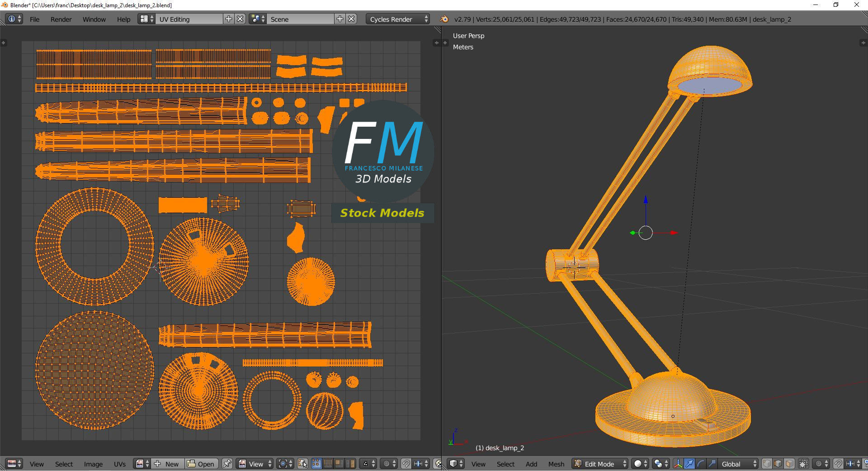
Task: Open the UV editor Select menu
Action: coord(64,464)
